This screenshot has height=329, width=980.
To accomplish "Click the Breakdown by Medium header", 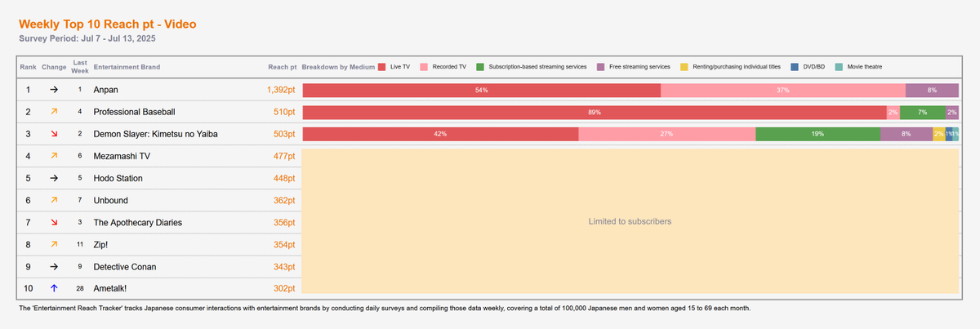I will [338, 66].
